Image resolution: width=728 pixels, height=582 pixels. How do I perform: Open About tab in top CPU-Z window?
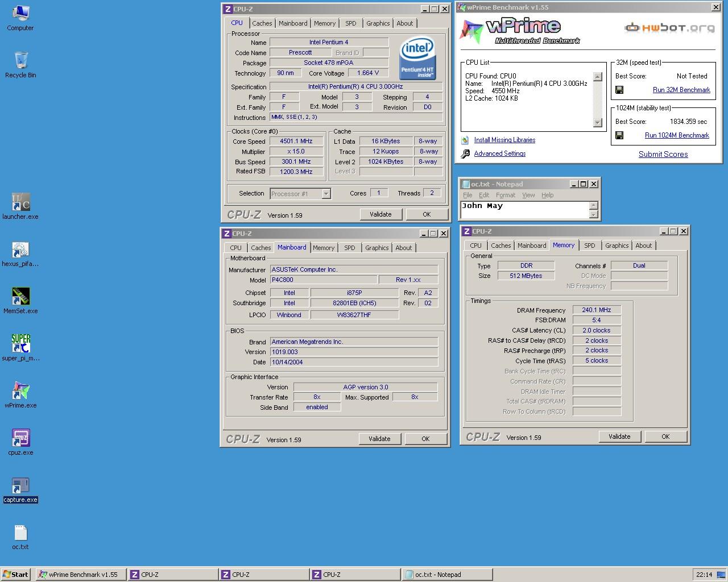click(405, 23)
